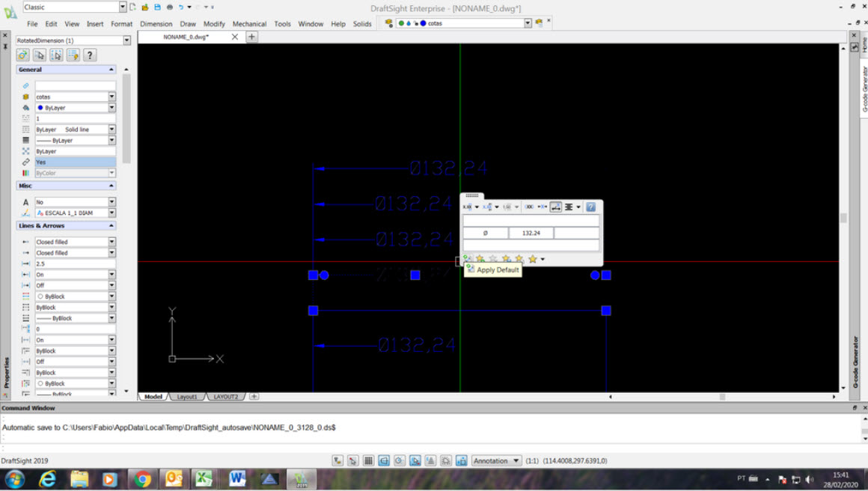Open the Dimension menu in the menu bar
868x491 pixels.
tap(156, 23)
